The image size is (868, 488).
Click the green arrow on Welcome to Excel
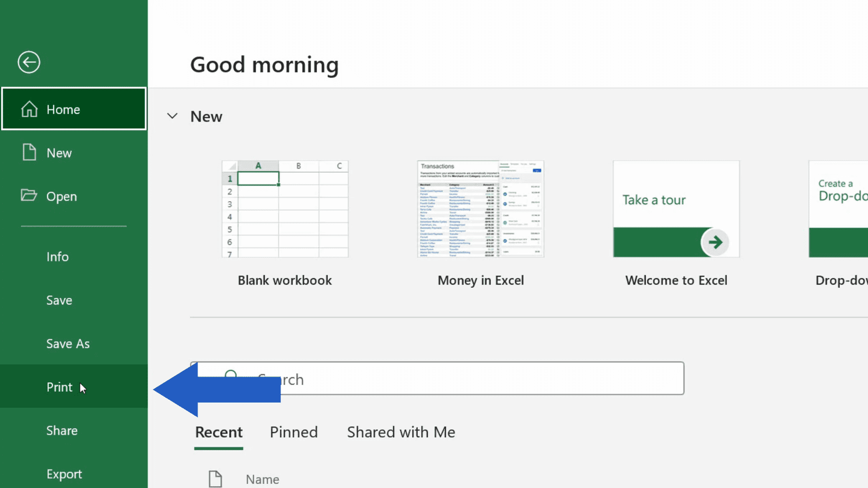point(715,242)
